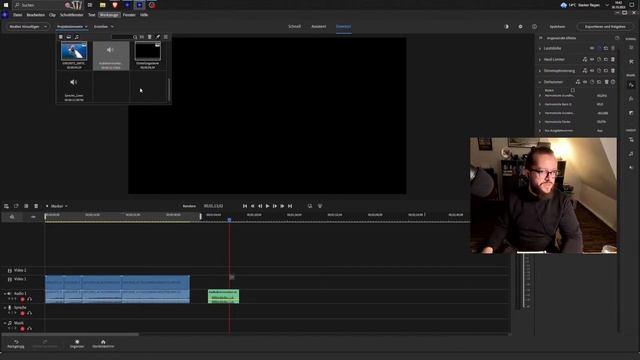Click the work area end handle on ruler
640x360 pixels.
200,216
